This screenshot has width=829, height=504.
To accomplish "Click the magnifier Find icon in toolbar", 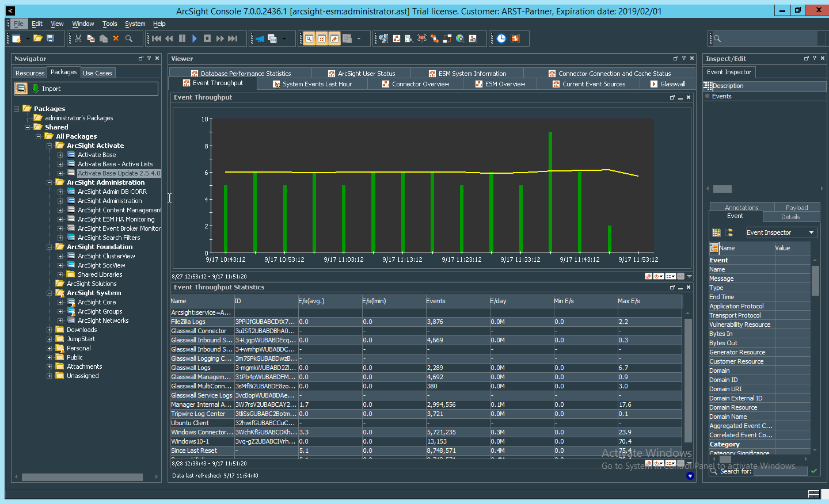I will pyautogui.click(x=129, y=39).
